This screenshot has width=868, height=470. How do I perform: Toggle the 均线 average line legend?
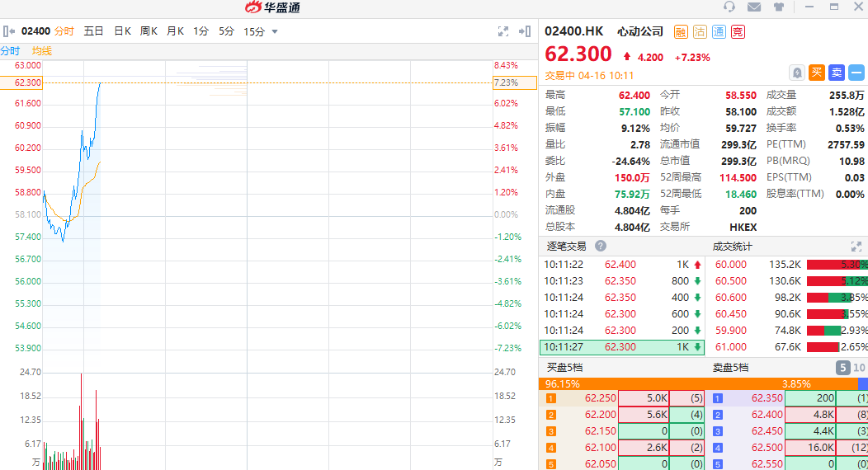point(41,51)
